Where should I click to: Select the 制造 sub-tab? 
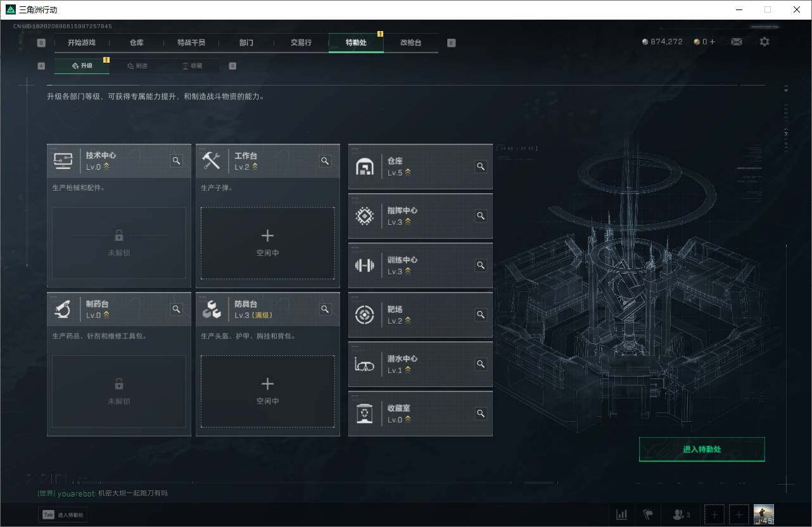coord(137,66)
